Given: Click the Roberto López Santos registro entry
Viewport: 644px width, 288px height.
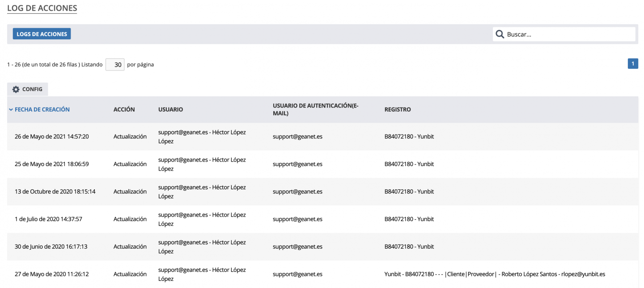Looking at the screenshot, I should coord(495,274).
